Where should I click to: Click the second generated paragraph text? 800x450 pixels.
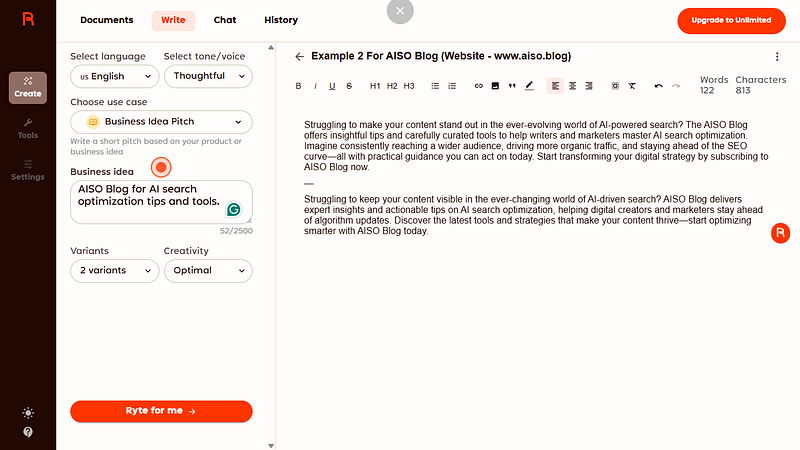point(533,215)
